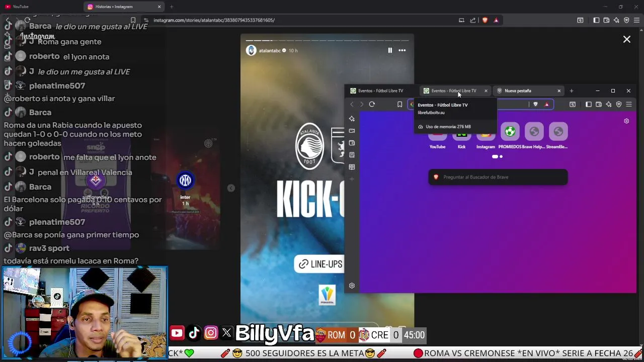Close the Instagram stories viewer with the X
This screenshot has height=362, width=644.
coord(627,39)
